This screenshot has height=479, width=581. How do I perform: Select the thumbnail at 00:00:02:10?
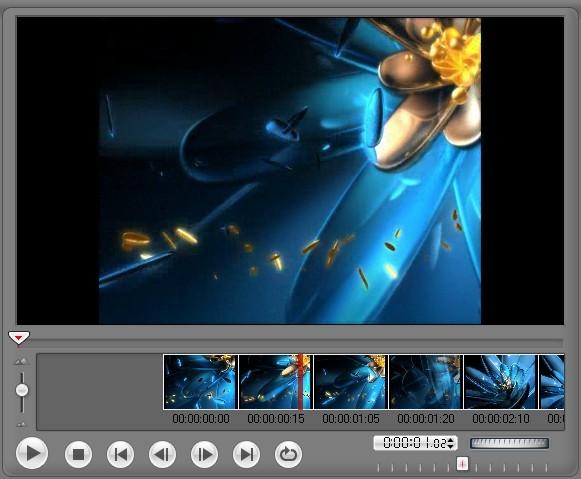501,382
